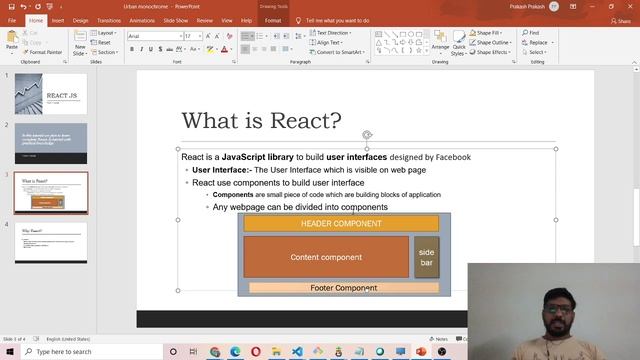This screenshot has width=640, height=360.
Task: Switch to the Slide Show tab
Action: click(x=176, y=20)
